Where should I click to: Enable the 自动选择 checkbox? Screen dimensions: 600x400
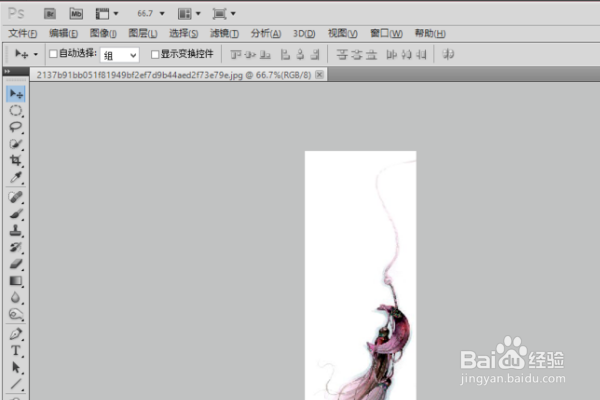click(53, 54)
